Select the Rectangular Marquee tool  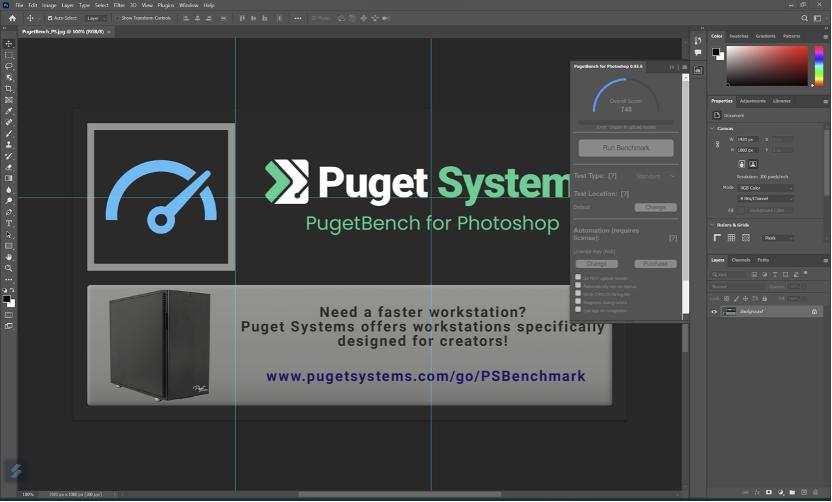click(x=8, y=55)
